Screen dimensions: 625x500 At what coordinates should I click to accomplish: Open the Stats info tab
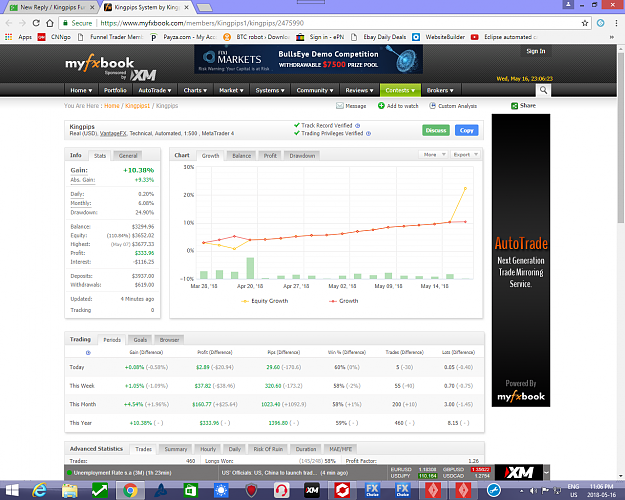100,156
